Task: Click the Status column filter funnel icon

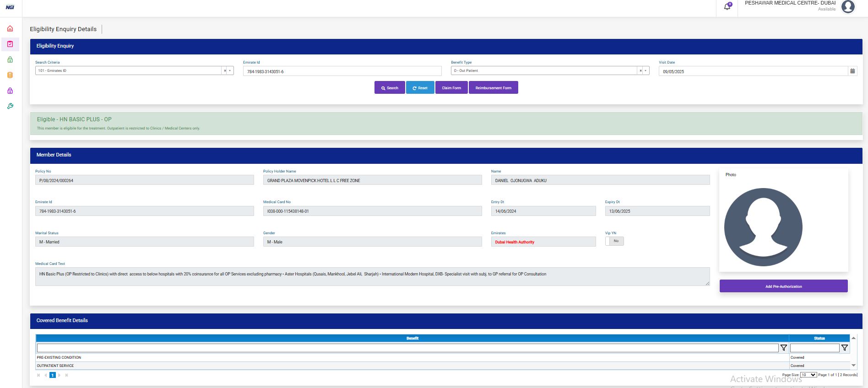Action: [845, 348]
